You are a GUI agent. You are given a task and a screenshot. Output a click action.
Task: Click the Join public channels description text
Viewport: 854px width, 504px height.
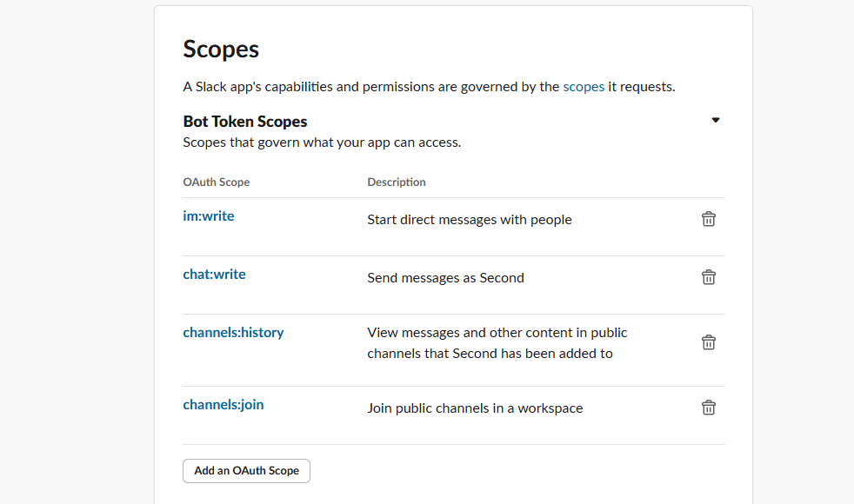coord(475,408)
